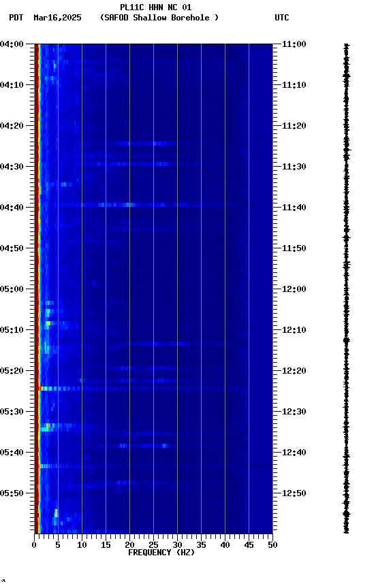Click the 05:00 PDT time label
Viewport: 376px width, 588px height.
coord(12,289)
